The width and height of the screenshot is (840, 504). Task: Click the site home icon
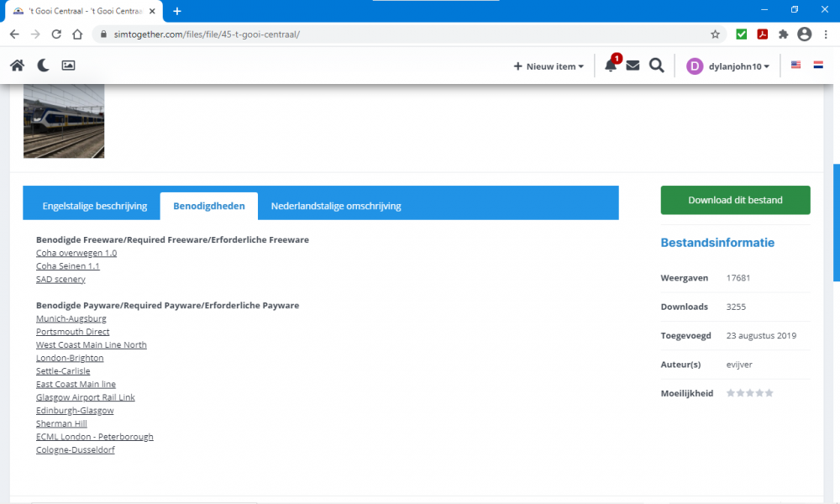[x=17, y=66]
